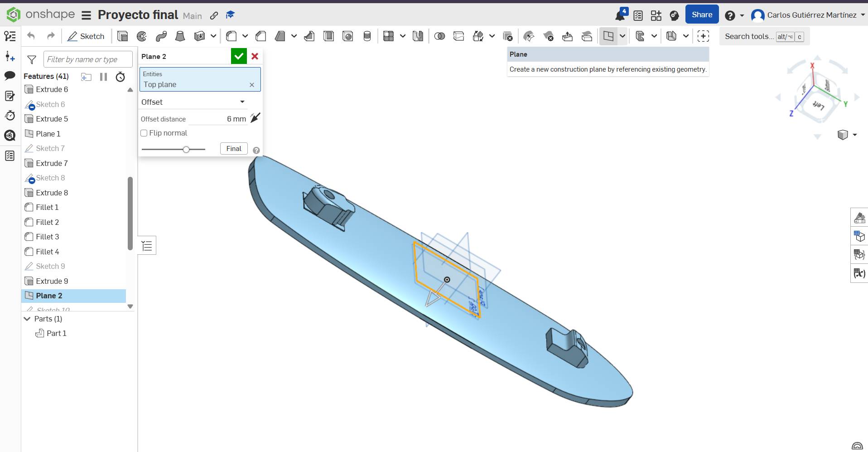Image resolution: width=868 pixels, height=452 pixels.
Task: Suppress features with the pause rollback icon
Action: (103, 76)
